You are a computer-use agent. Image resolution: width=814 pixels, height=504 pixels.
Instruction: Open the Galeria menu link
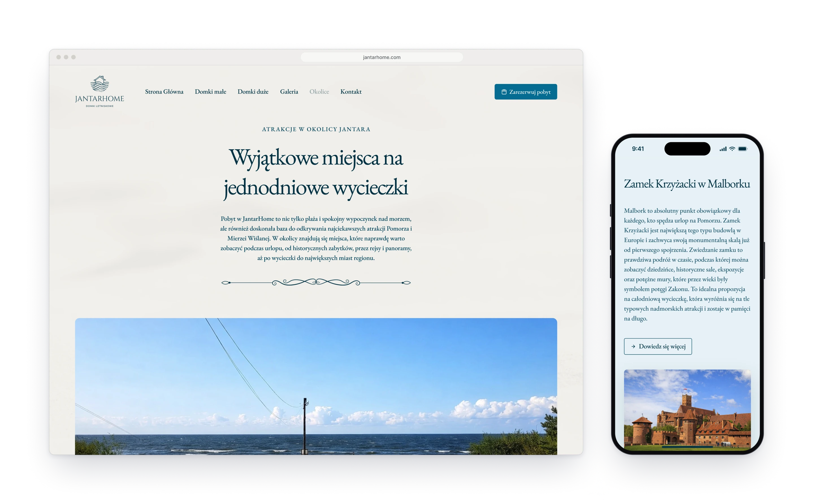click(289, 92)
